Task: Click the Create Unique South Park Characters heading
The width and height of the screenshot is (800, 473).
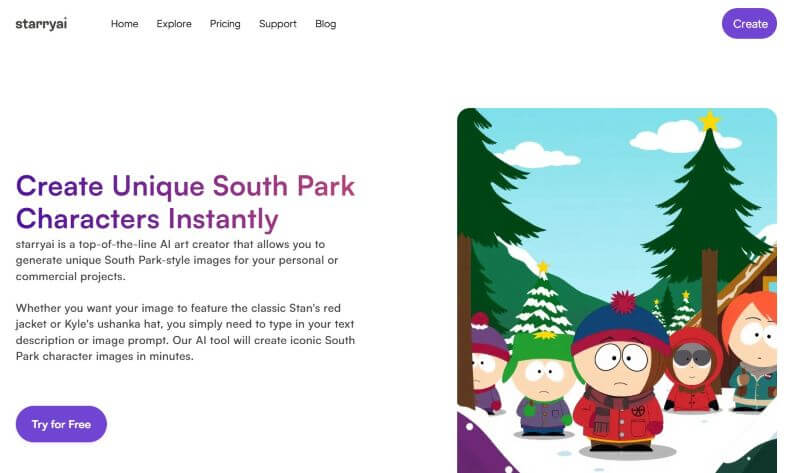Action: pos(185,202)
